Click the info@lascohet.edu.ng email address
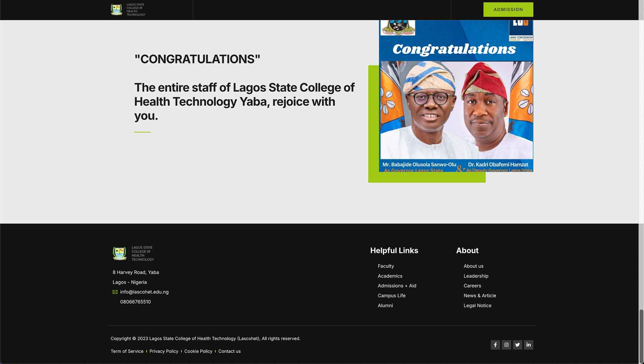 coord(144,292)
